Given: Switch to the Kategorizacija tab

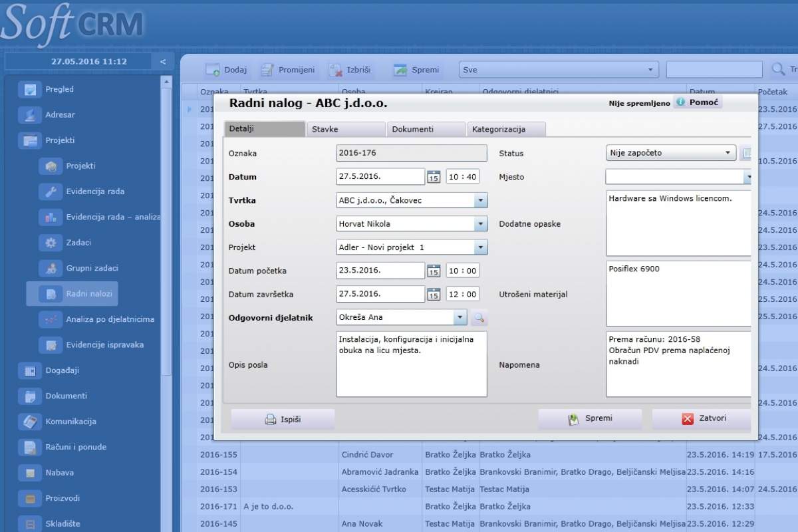Looking at the screenshot, I should 506,129.
